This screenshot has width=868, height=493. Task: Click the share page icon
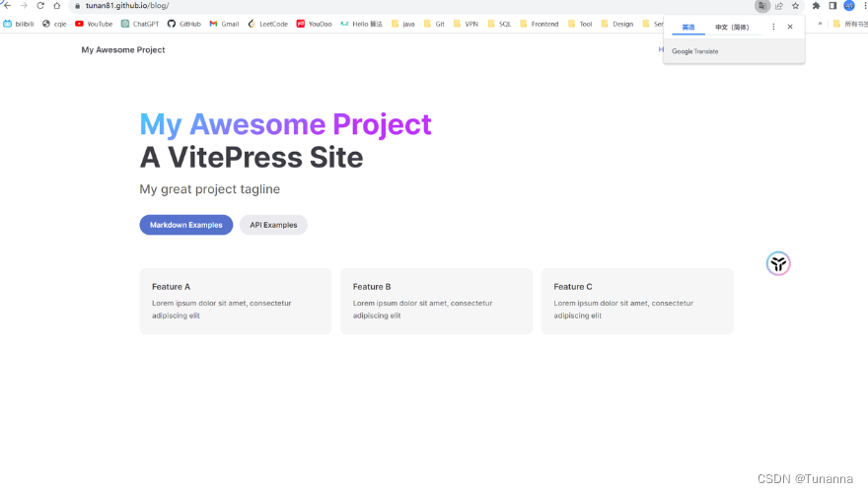pyautogui.click(x=779, y=6)
